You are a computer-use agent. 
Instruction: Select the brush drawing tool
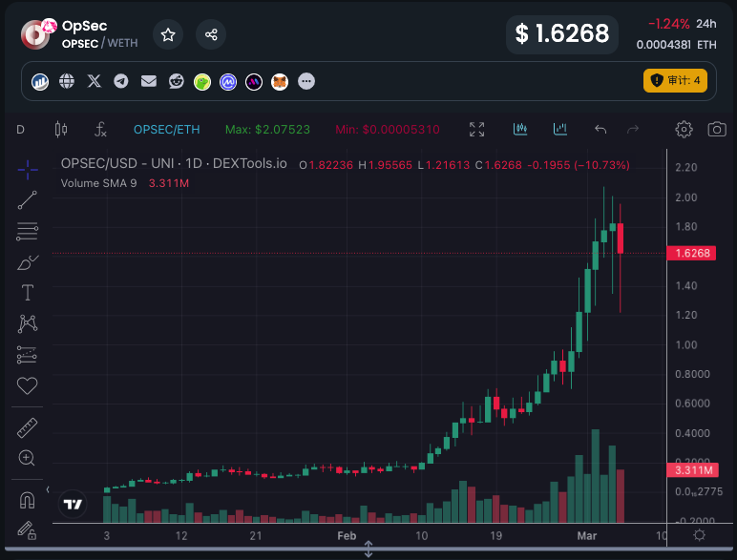(28, 262)
